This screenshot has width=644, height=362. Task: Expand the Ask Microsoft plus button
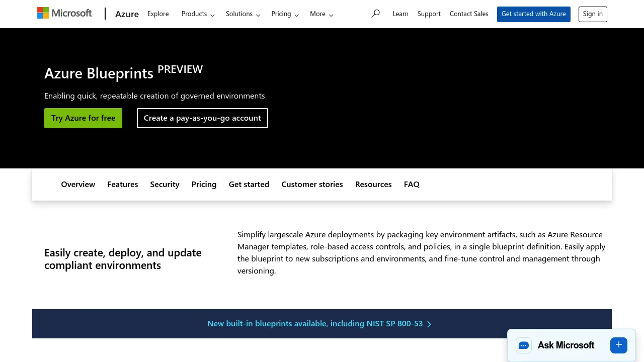click(619, 345)
